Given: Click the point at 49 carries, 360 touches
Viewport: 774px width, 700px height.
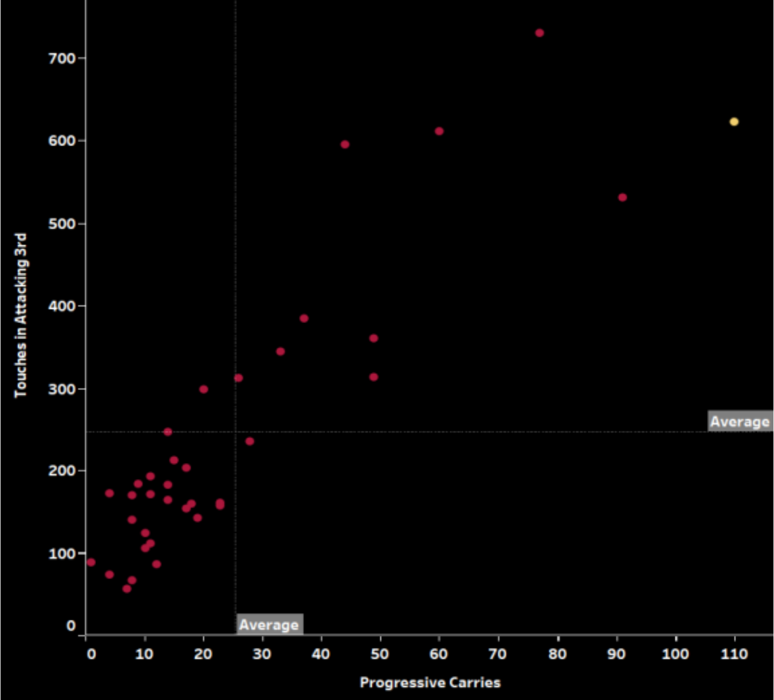Looking at the screenshot, I should pos(374,338).
